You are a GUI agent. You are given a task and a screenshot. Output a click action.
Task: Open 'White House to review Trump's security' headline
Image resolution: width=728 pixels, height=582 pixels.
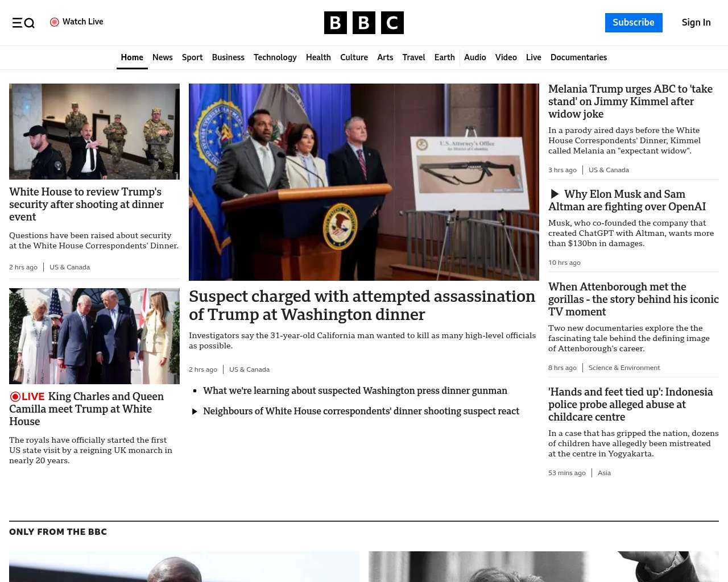[x=86, y=205]
